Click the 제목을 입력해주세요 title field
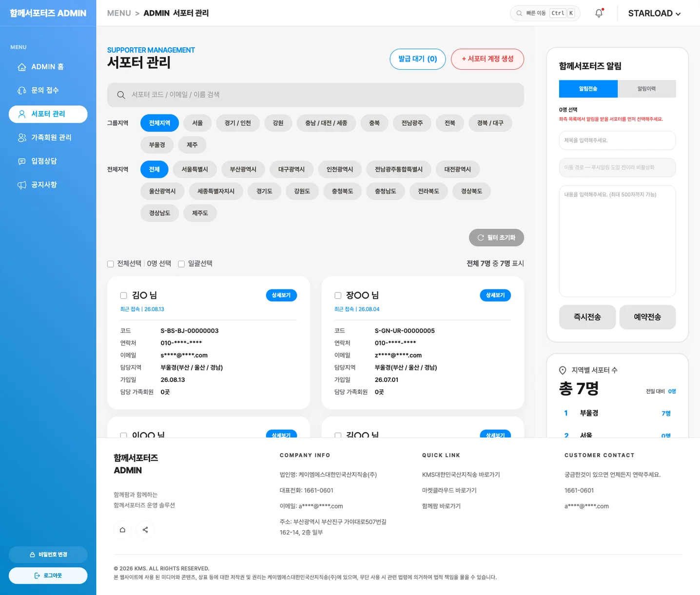 pos(617,140)
